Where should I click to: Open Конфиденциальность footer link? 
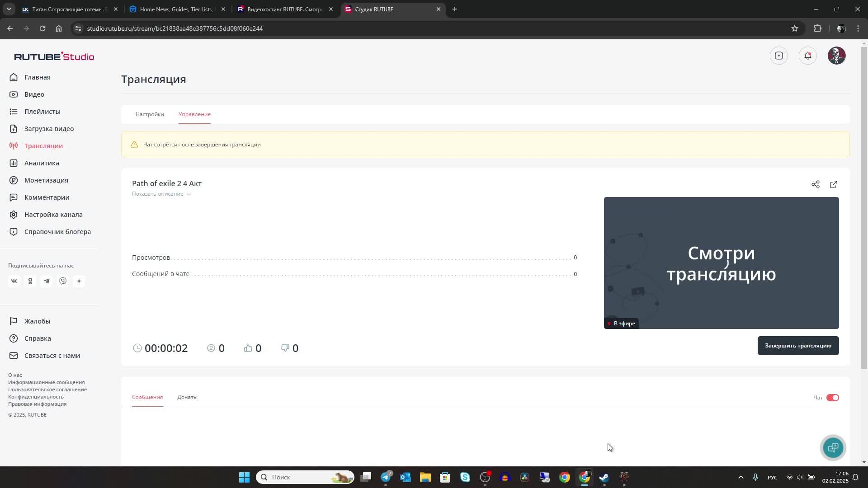(36, 397)
